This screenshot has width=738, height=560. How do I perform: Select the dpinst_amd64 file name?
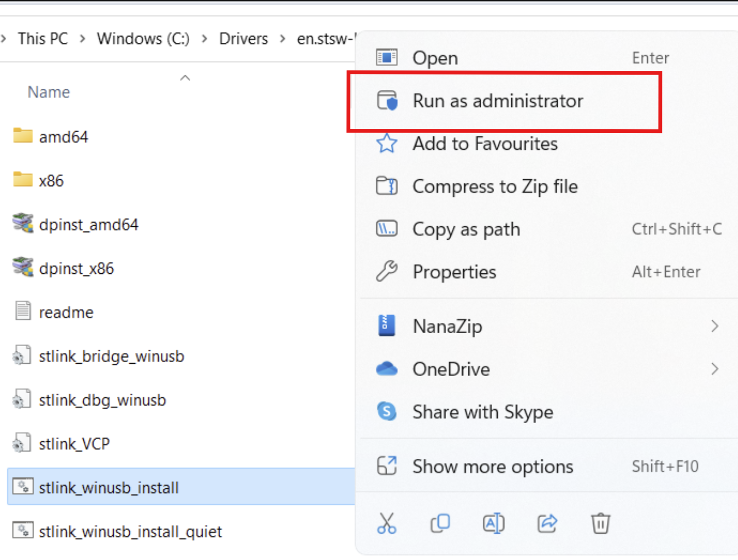pyautogui.click(x=88, y=225)
